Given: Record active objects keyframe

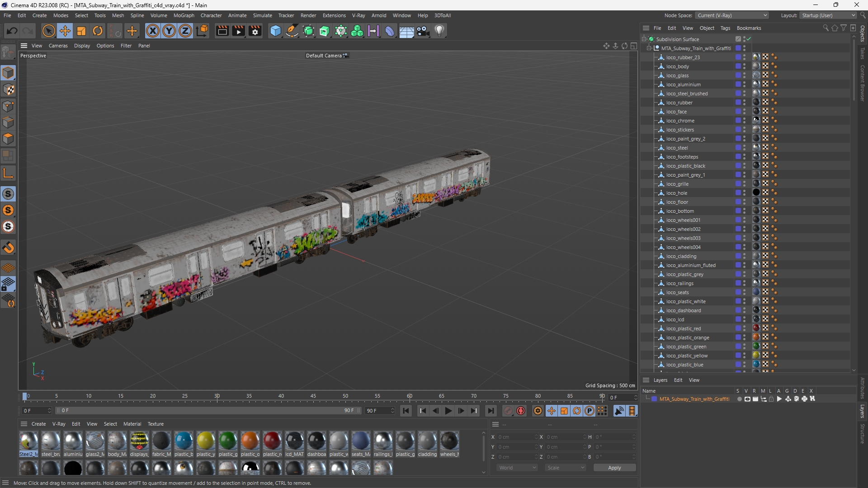Looking at the screenshot, I should coord(508,411).
